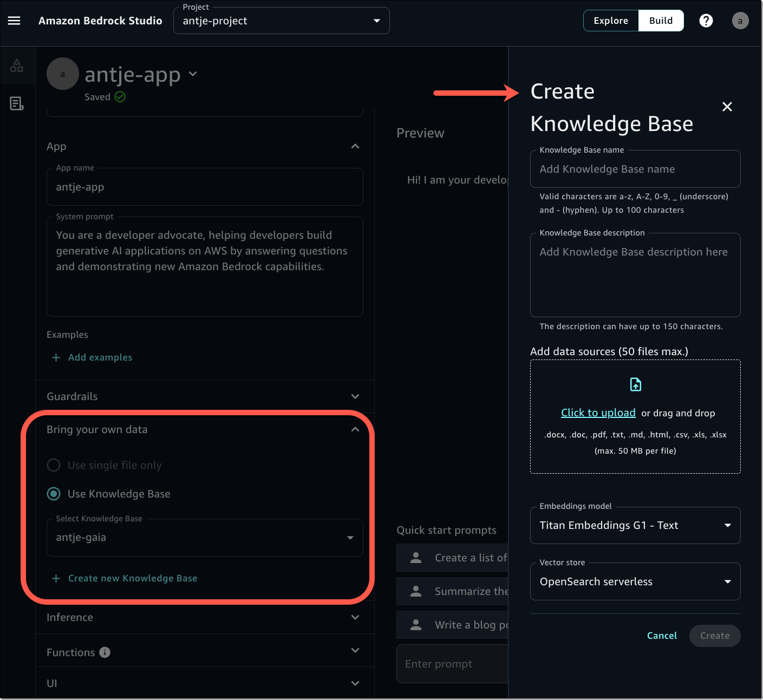Viewport: 763px width, 700px height.
Task: Click the Click to upload link
Action: point(598,413)
